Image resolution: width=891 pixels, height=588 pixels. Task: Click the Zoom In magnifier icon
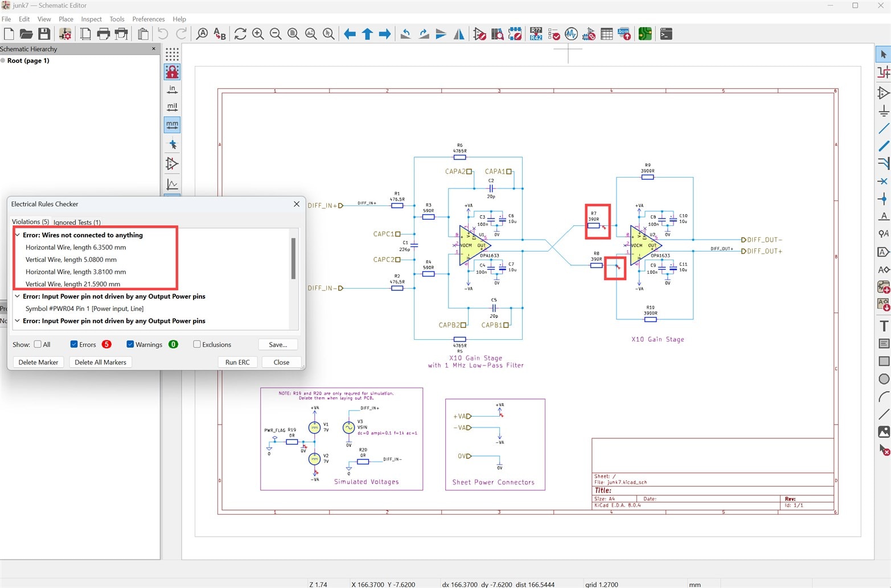258,34
